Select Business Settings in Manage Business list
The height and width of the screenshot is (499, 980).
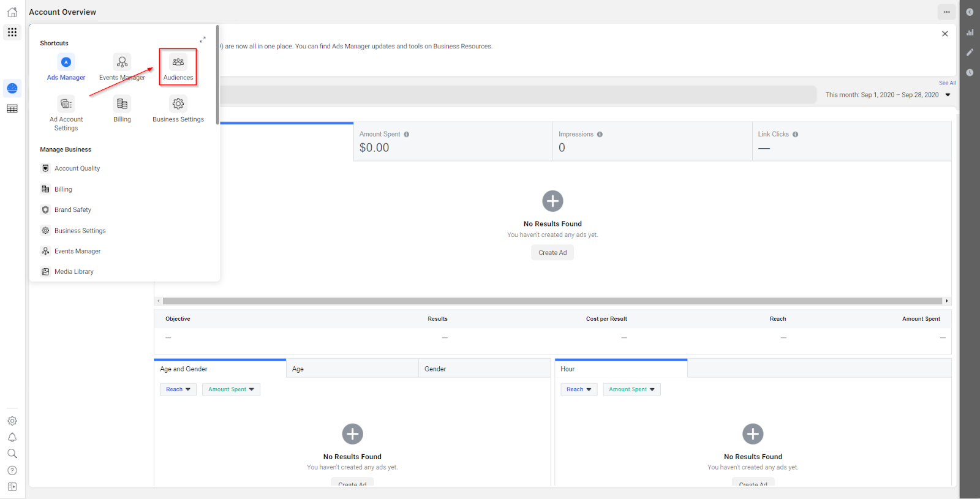[x=73, y=231]
